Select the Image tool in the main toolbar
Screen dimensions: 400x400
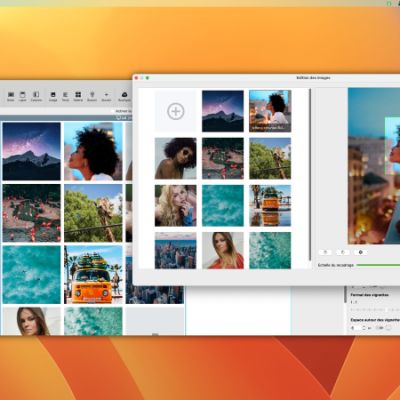[53, 96]
